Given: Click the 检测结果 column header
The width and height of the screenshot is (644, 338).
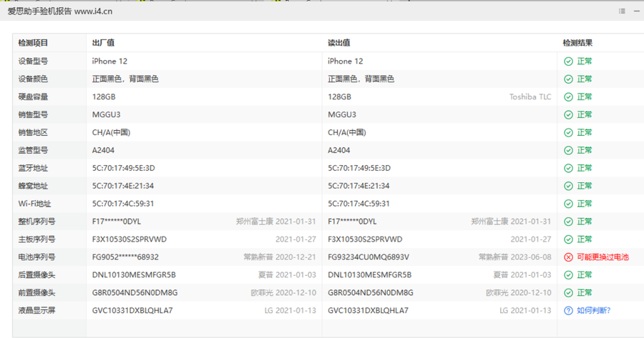Looking at the screenshot, I should (x=577, y=43).
